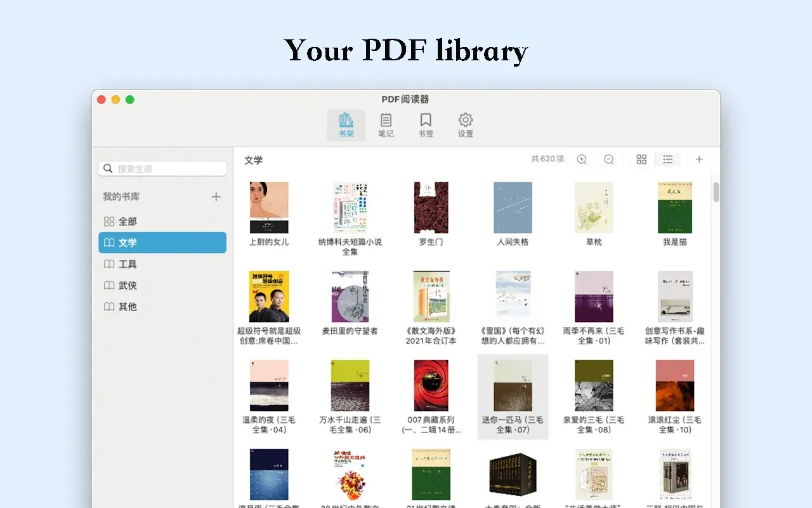Open the 笔记 notes panel icon
Screen dimensions: 812x508
386,124
